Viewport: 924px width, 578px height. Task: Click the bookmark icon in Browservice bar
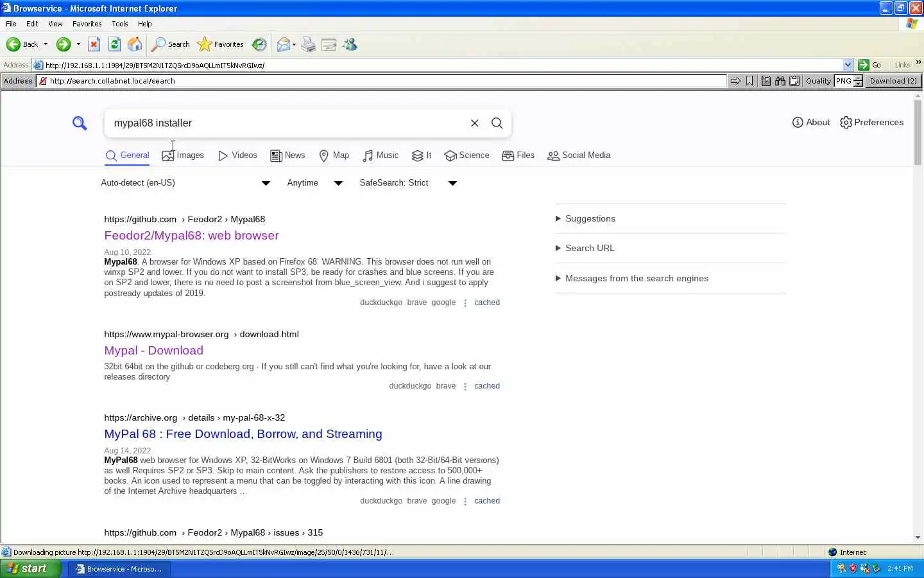click(749, 81)
